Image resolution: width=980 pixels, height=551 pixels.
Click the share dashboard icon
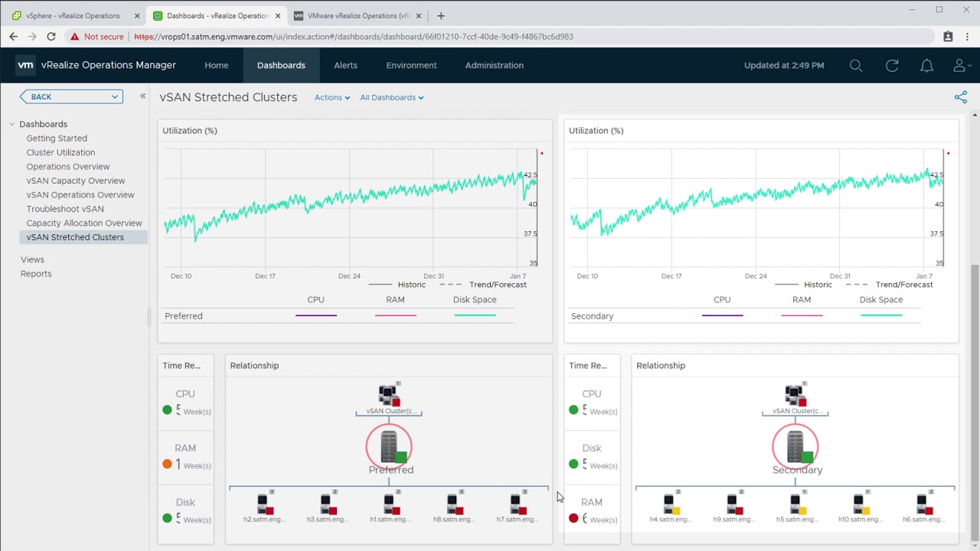click(x=961, y=97)
